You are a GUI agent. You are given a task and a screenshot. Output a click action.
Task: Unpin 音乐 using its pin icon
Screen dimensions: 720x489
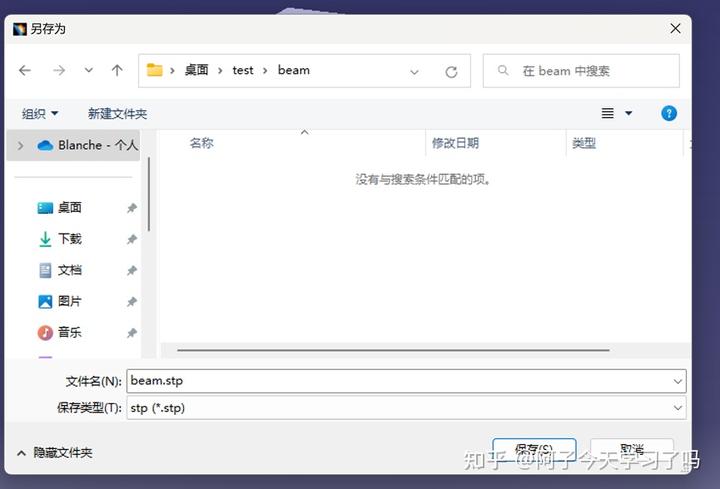[132, 333]
